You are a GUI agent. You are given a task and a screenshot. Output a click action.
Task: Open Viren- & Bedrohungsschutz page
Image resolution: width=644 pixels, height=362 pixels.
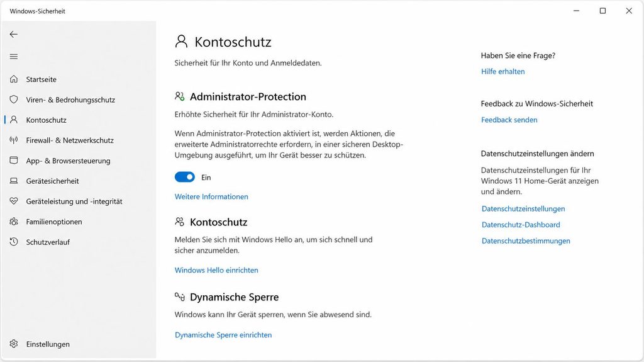click(70, 99)
